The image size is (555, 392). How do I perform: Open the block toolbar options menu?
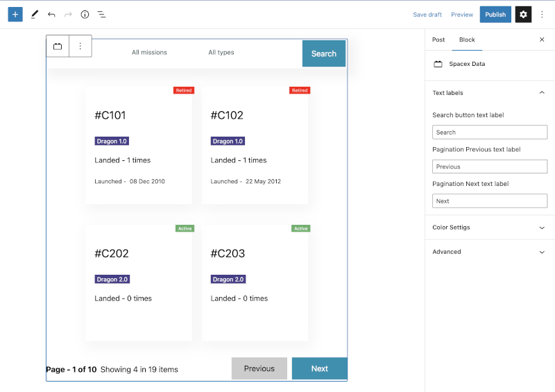pyautogui.click(x=80, y=46)
